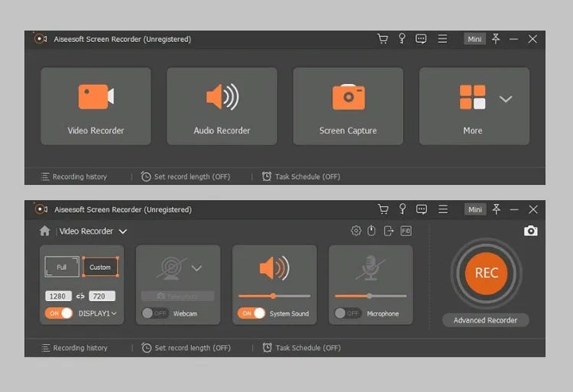Click the width field showing 1280
The height and width of the screenshot is (392, 573).
(x=59, y=296)
